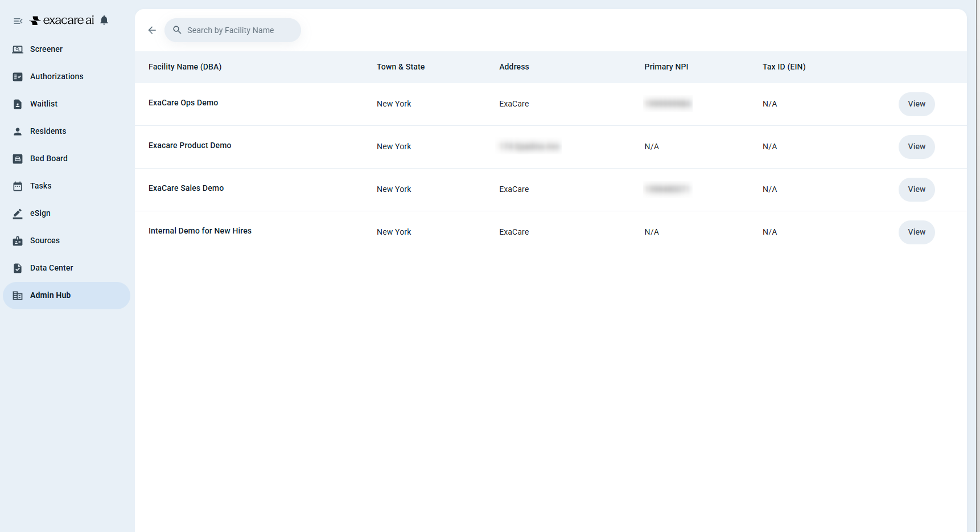980x532 pixels.
Task: Click the Town & State column header
Action: point(401,67)
